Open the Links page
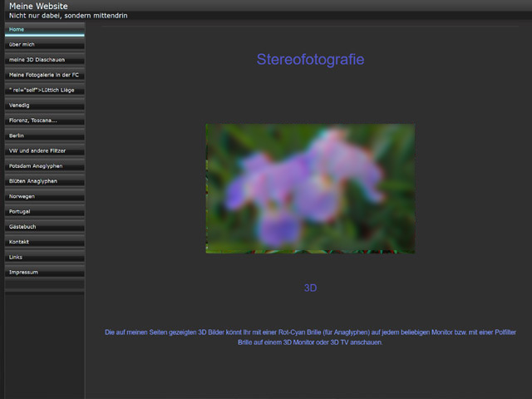This screenshot has height=399, width=532. tap(43, 257)
